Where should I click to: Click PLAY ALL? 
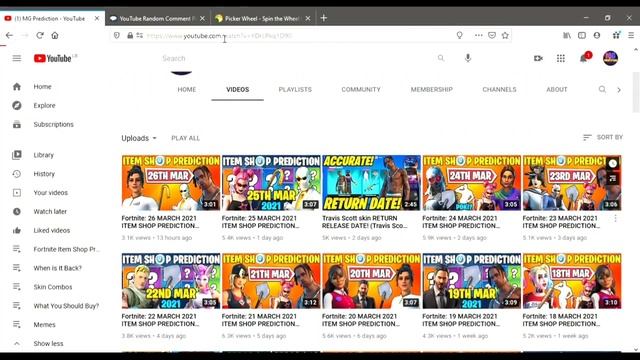pos(185,138)
